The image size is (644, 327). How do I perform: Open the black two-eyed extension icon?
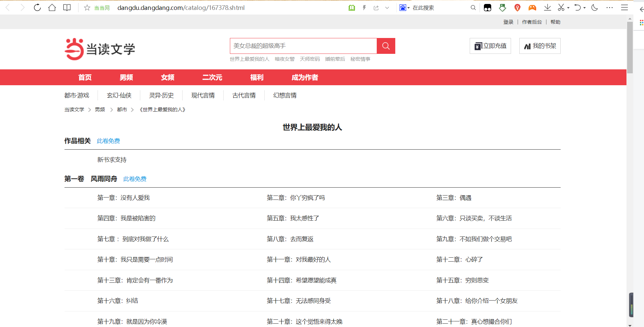pos(488,8)
